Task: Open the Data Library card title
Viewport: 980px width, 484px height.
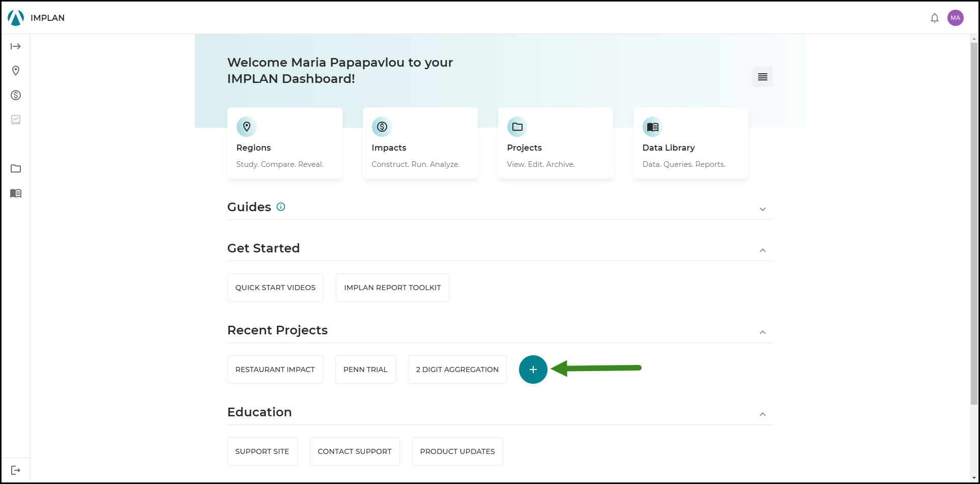Action: click(x=669, y=148)
